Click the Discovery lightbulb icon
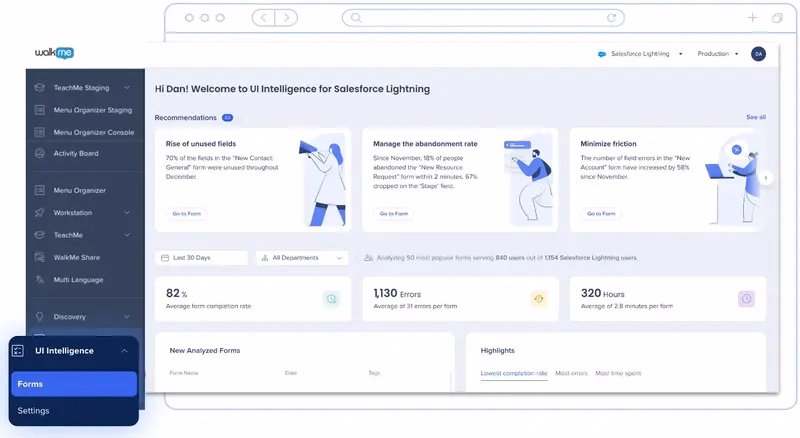 pos(39,317)
